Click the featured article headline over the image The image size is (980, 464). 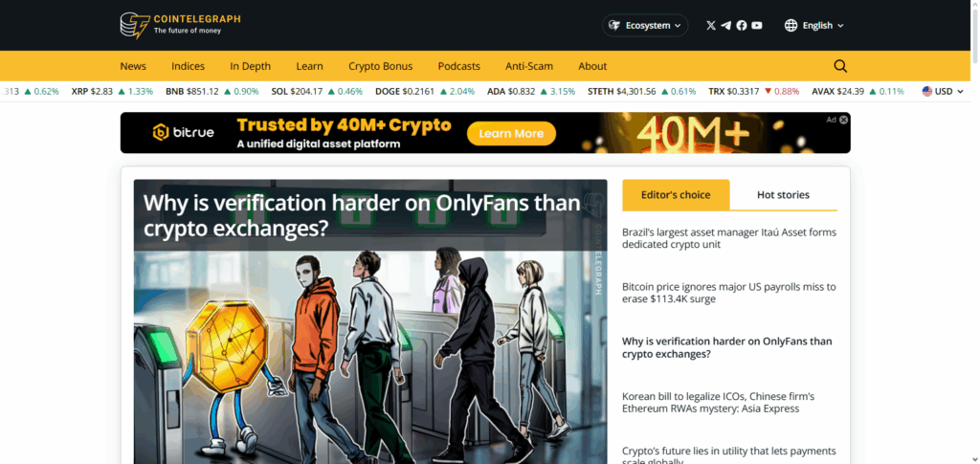tap(362, 215)
